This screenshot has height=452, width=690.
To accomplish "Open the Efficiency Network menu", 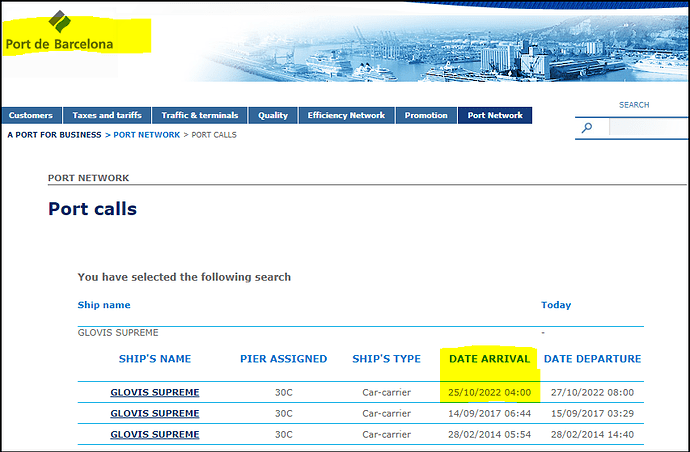I will click(x=346, y=115).
